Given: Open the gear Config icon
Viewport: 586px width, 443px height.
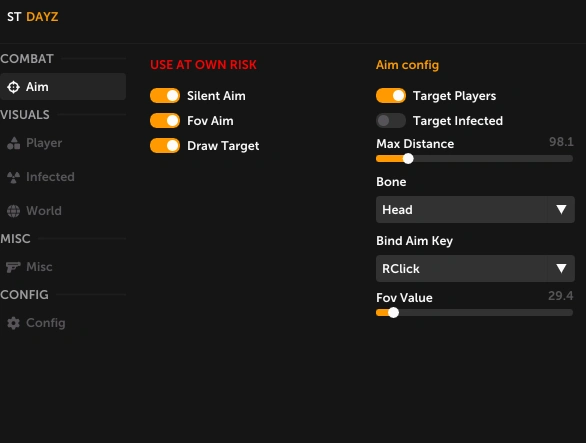Looking at the screenshot, I should point(13,323).
